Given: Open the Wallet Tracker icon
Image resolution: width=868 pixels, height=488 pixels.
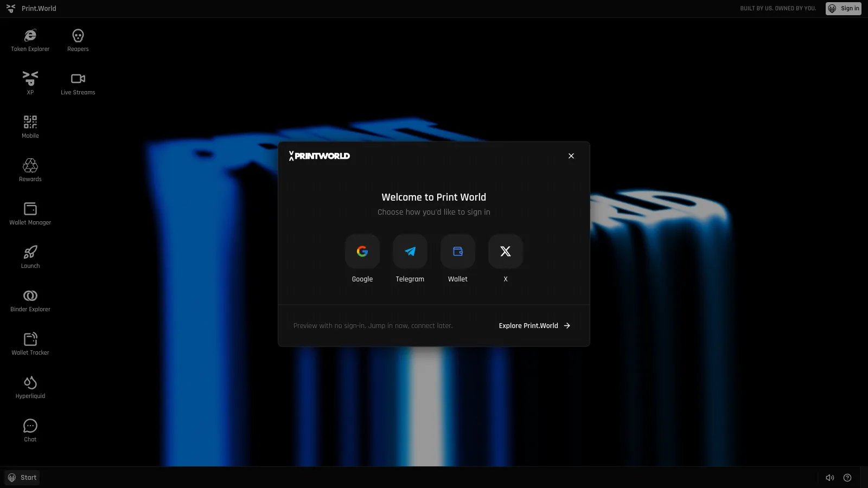Looking at the screenshot, I should tap(30, 344).
